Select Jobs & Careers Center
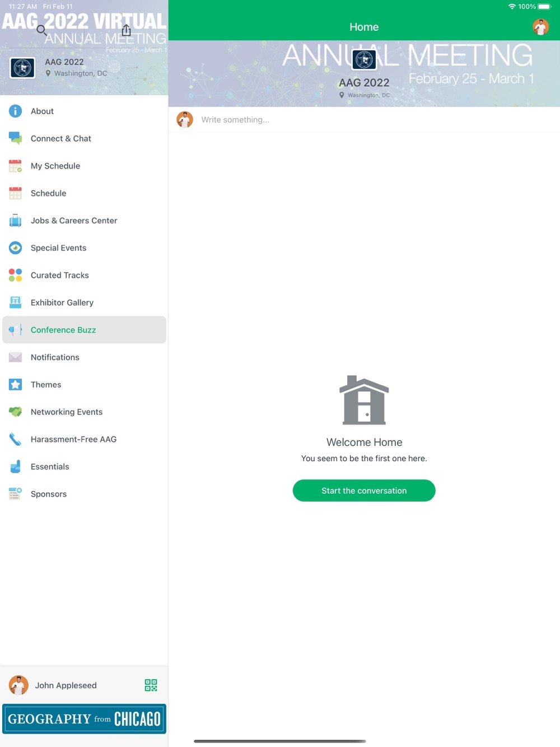560x747 pixels. [84, 221]
